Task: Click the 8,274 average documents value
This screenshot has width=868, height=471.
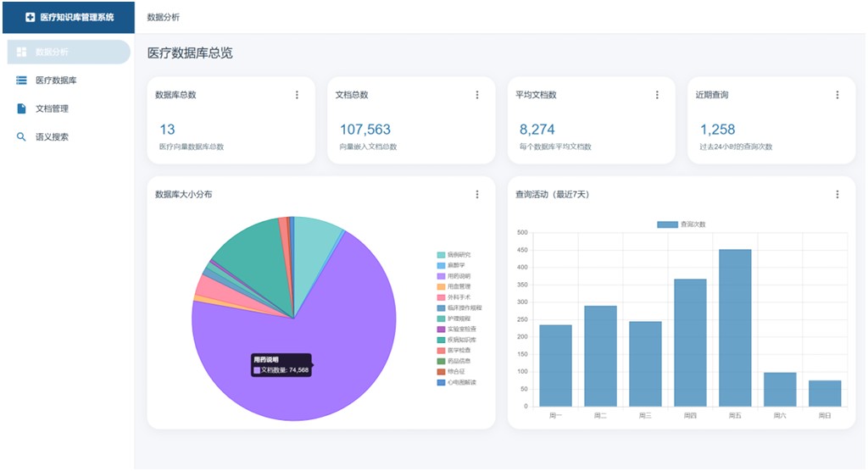Action: (x=537, y=130)
